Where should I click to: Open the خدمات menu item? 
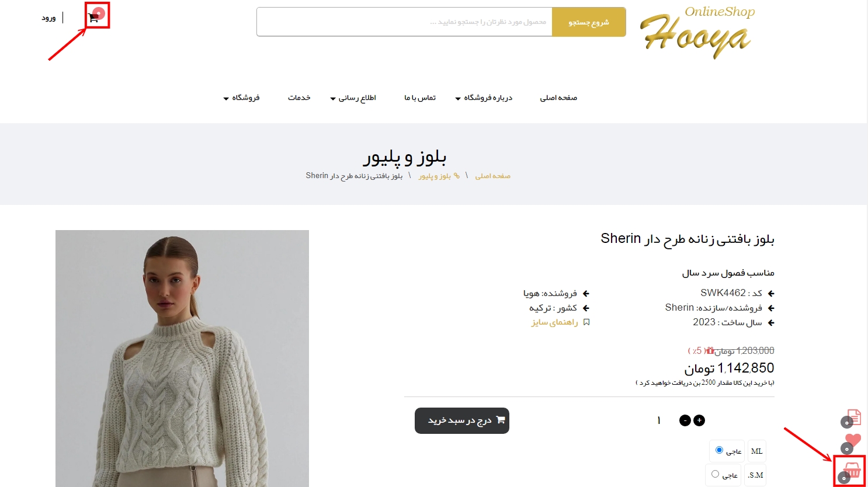click(x=299, y=98)
